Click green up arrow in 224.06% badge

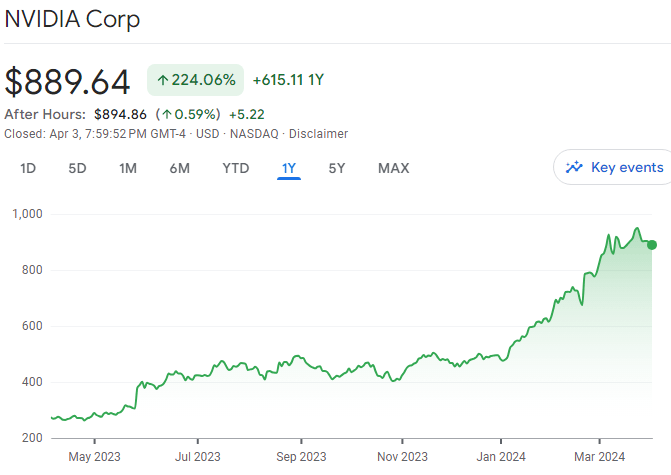[x=163, y=80]
